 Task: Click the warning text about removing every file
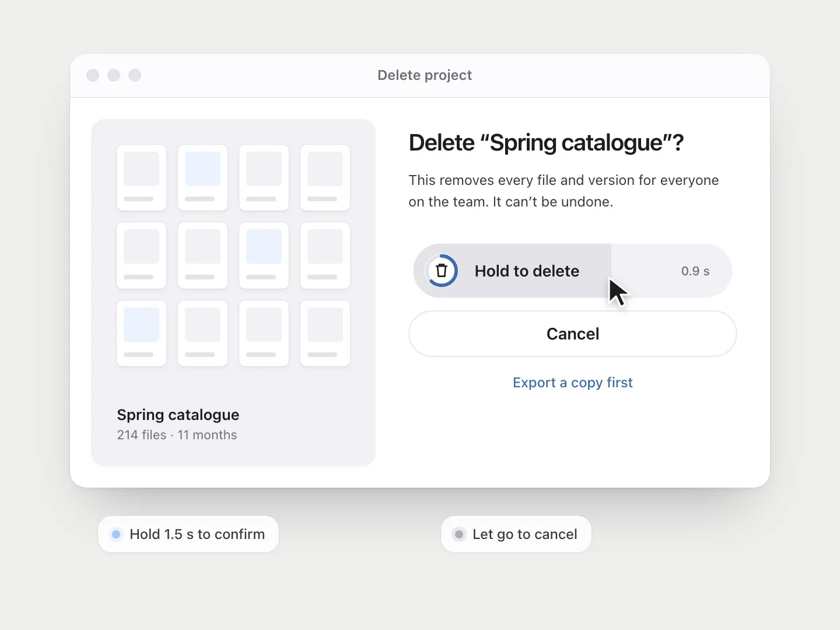[x=563, y=191]
